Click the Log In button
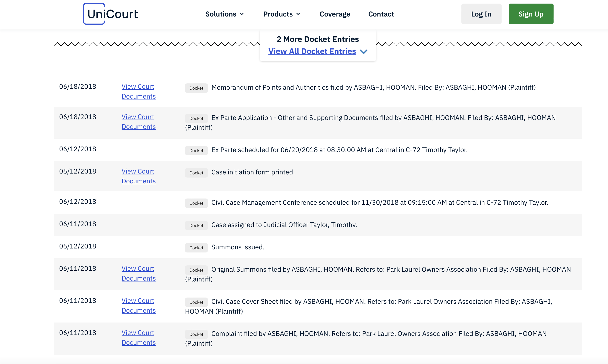Viewport: 608px width, 364px height. (x=481, y=14)
